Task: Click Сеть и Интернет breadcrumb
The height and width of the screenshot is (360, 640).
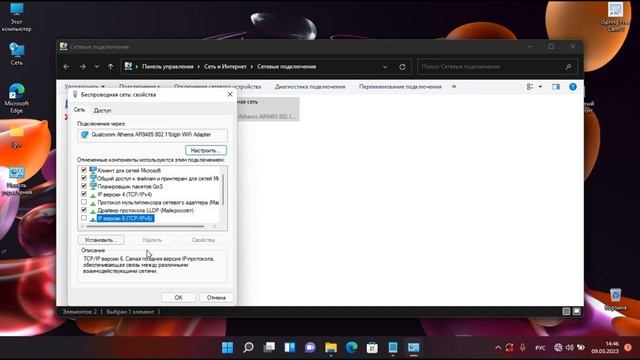Action: coord(225,67)
